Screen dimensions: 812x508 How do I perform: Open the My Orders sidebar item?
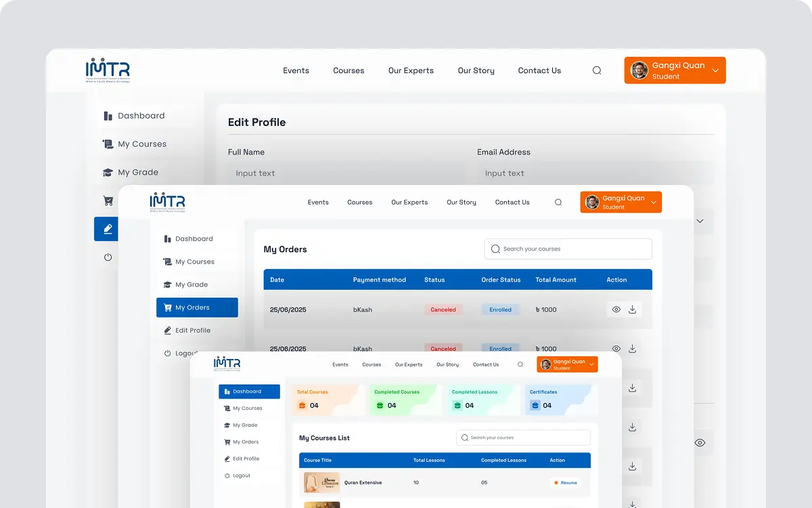(x=197, y=308)
